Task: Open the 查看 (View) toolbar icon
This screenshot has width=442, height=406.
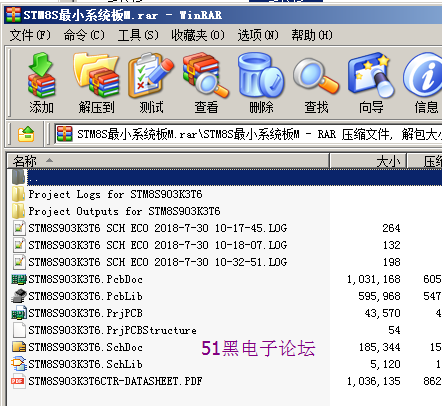Action: (206, 83)
